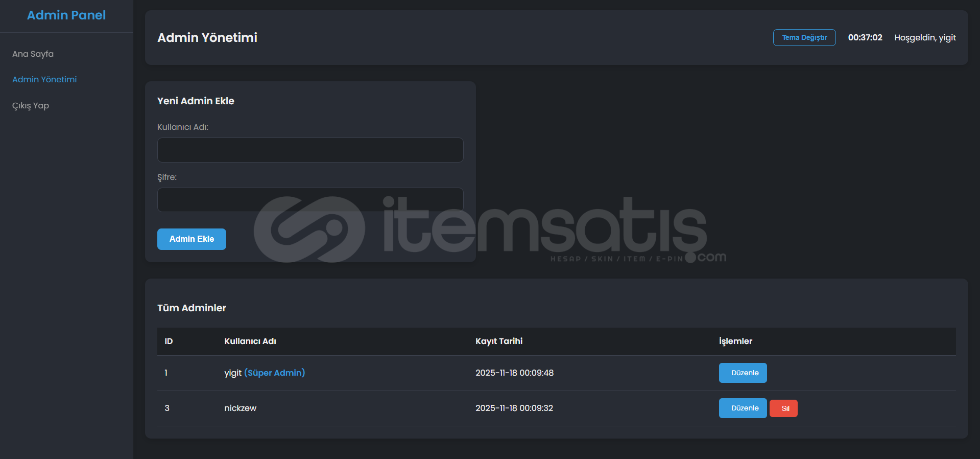The height and width of the screenshot is (459, 980).
Task: Click the Kayıt Tarihi column header
Action: click(499, 341)
